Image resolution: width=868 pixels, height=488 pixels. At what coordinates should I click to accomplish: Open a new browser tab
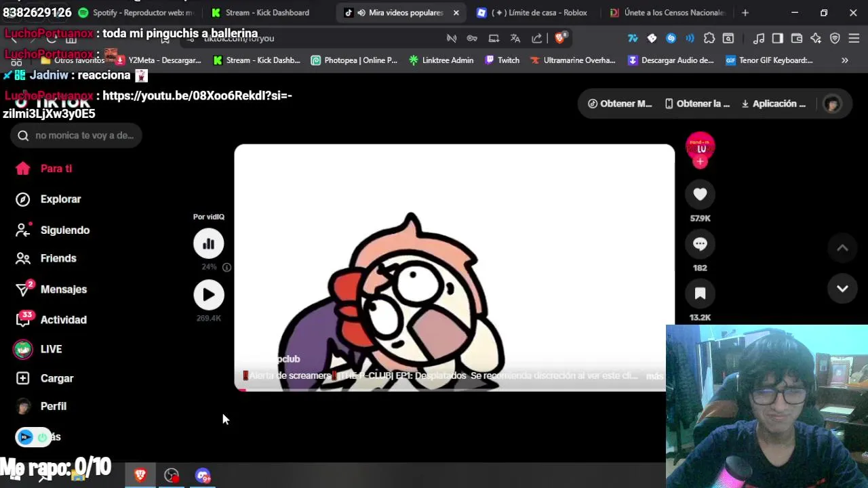745,13
